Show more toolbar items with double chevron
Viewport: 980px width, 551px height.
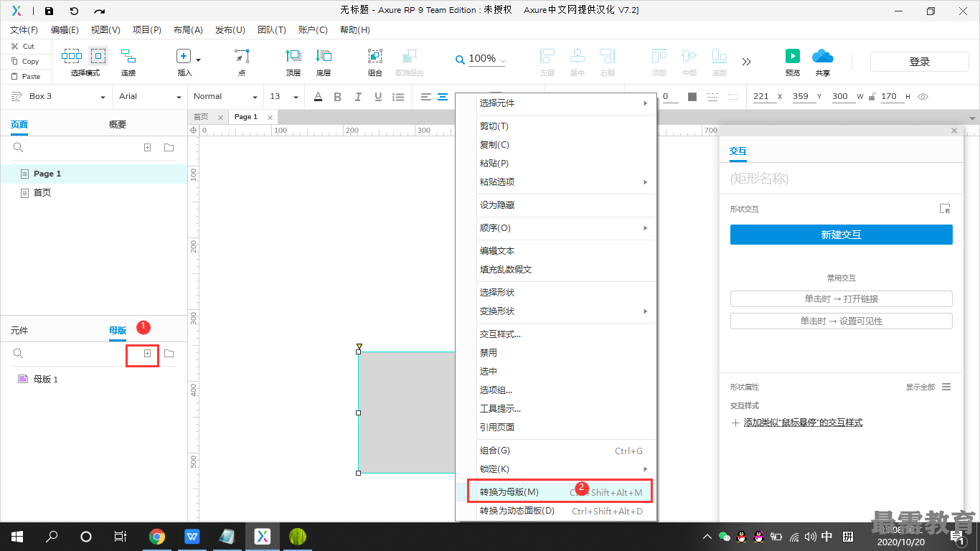coord(747,62)
